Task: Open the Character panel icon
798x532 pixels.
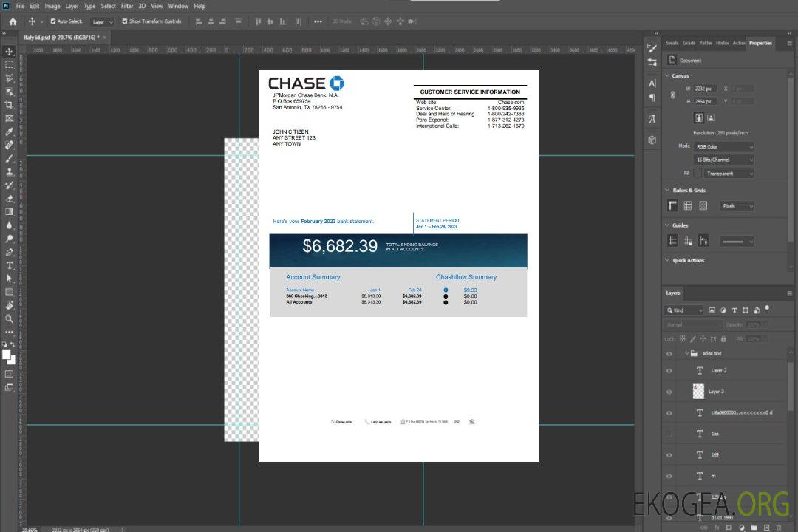Action: point(652,83)
